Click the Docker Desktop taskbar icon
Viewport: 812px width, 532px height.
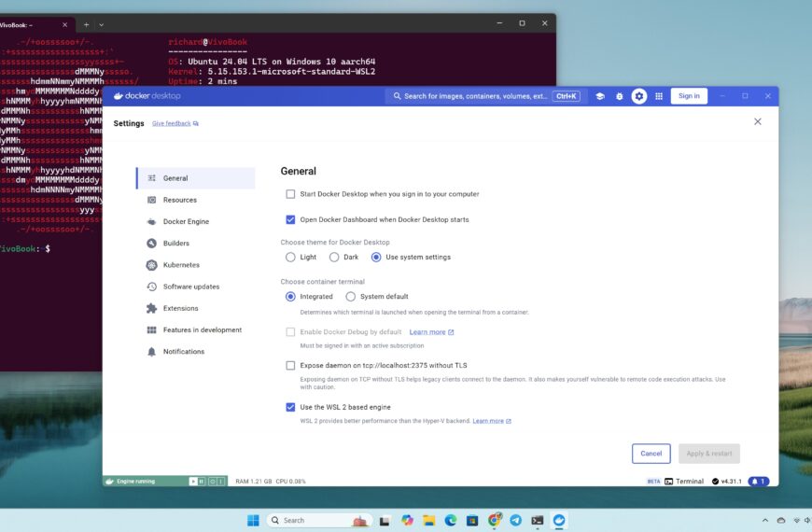pos(559,520)
